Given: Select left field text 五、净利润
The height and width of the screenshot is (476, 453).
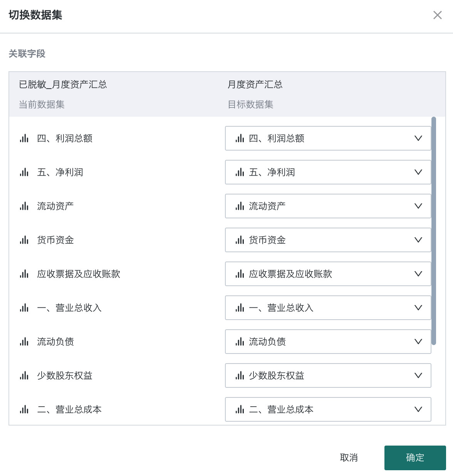Looking at the screenshot, I should [60, 172].
